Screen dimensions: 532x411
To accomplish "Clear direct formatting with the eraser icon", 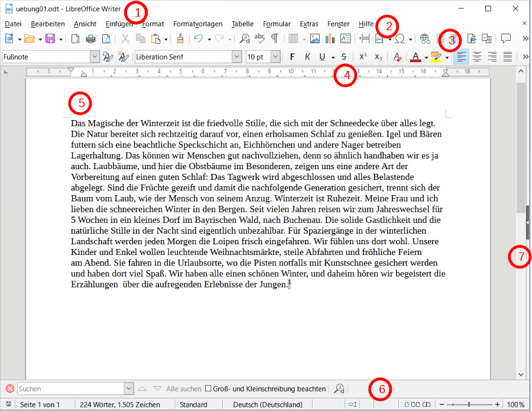I will (397, 57).
